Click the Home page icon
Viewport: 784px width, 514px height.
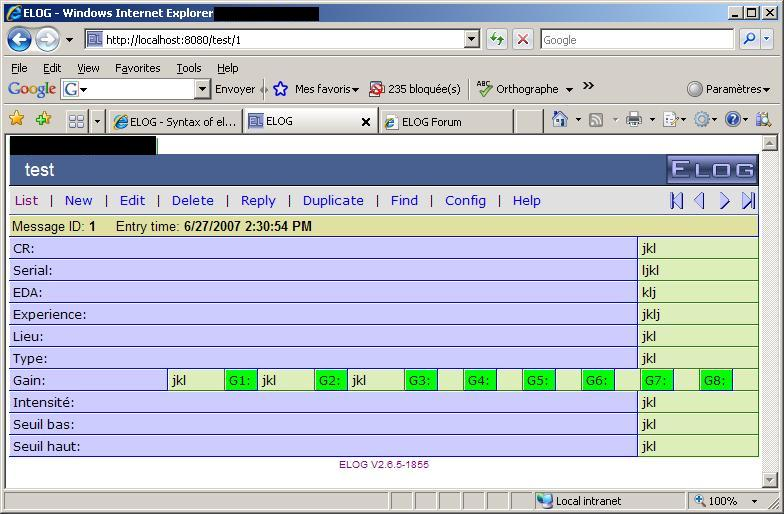click(x=560, y=120)
